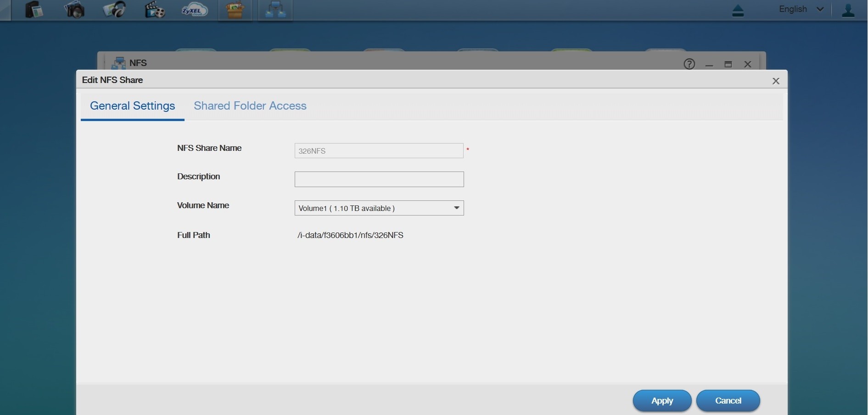Open the Video app clapperboard icon
Viewport: 868px width, 415px height.
155,10
